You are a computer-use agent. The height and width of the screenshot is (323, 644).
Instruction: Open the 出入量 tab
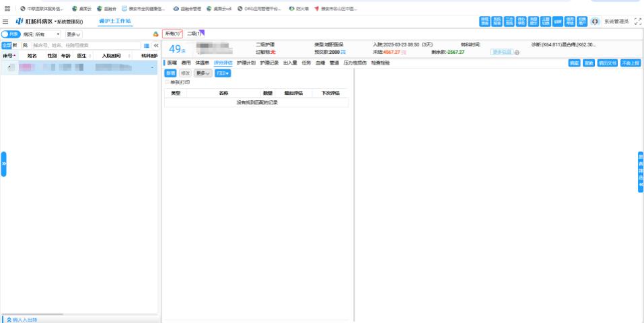tap(290, 63)
